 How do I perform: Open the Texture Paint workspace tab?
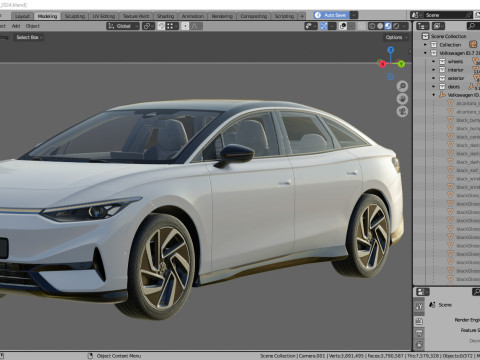(x=136, y=16)
